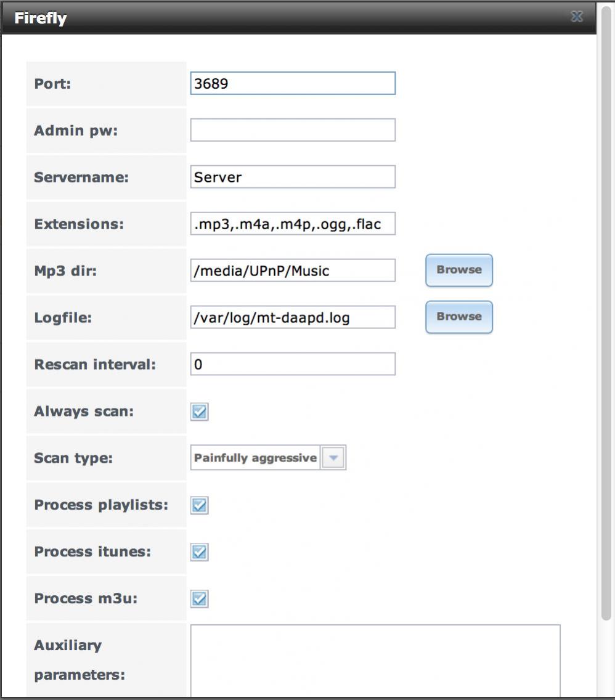Viewport: 615px width, 700px height.
Task: Select the Painfully aggressive combo box text
Action: (x=255, y=458)
